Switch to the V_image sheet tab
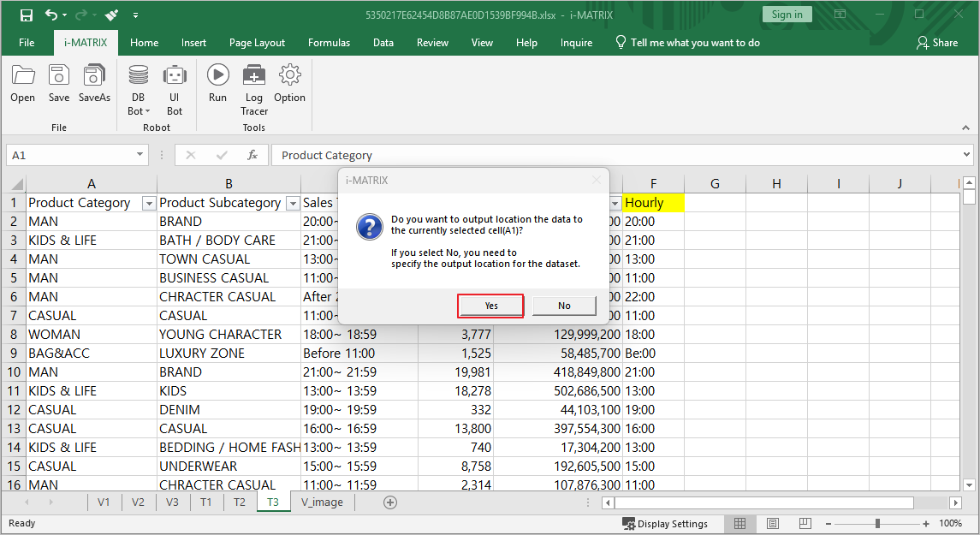This screenshot has width=980, height=535. click(x=322, y=502)
